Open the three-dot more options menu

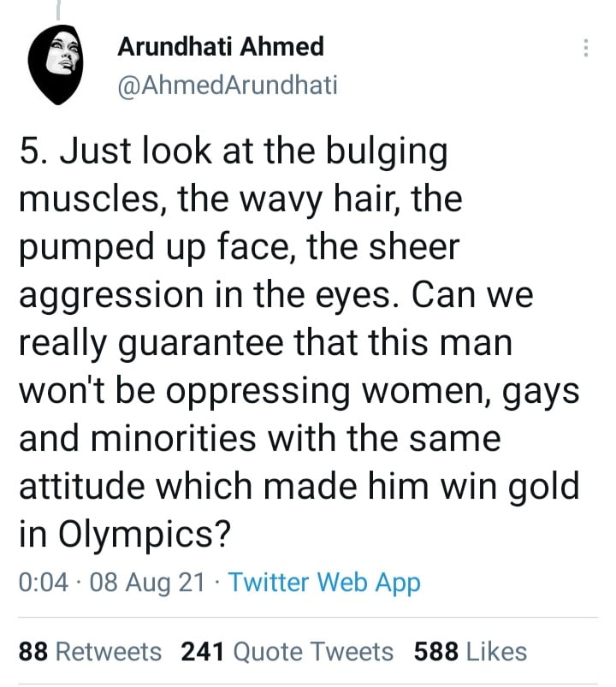pyautogui.click(x=586, y=48)
